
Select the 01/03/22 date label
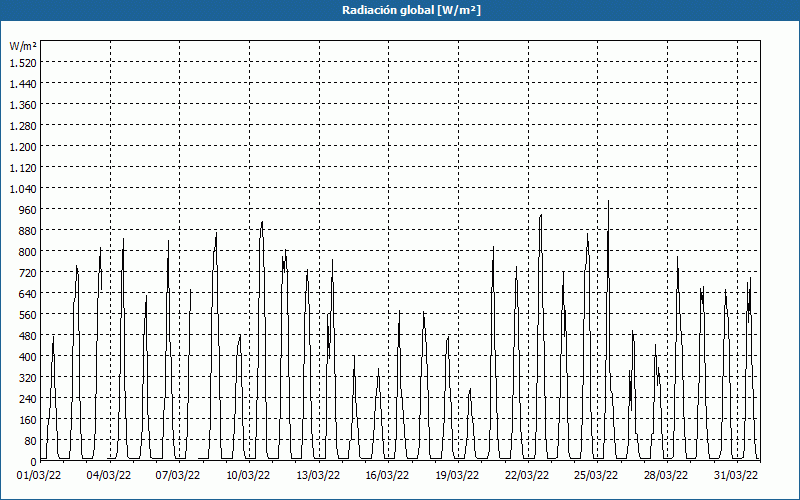point(39,476)
